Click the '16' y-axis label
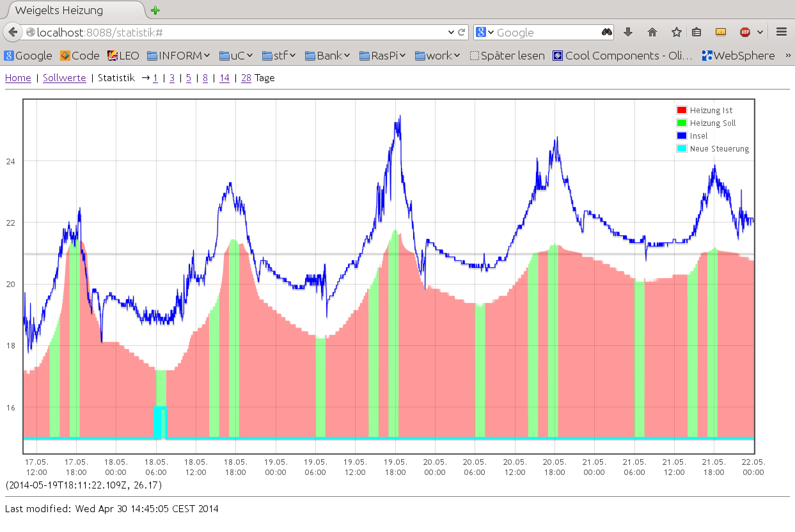 click(x=11, y=407)
